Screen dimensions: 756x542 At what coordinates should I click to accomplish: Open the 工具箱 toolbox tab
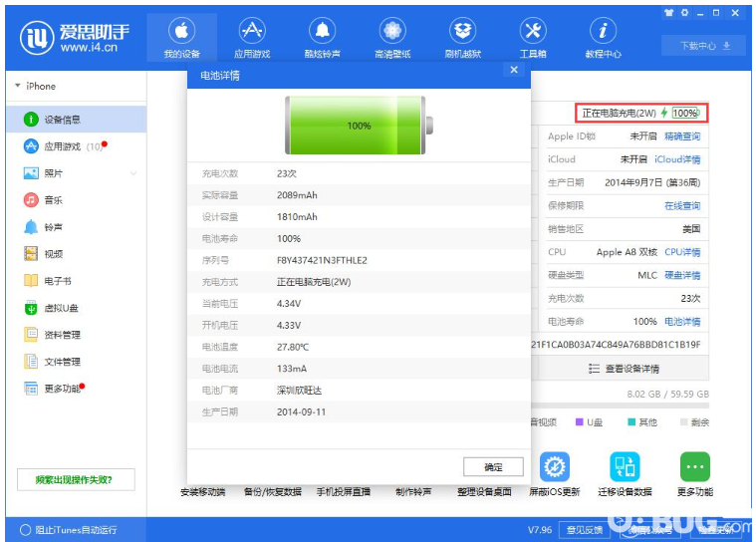tap(533, 38)
